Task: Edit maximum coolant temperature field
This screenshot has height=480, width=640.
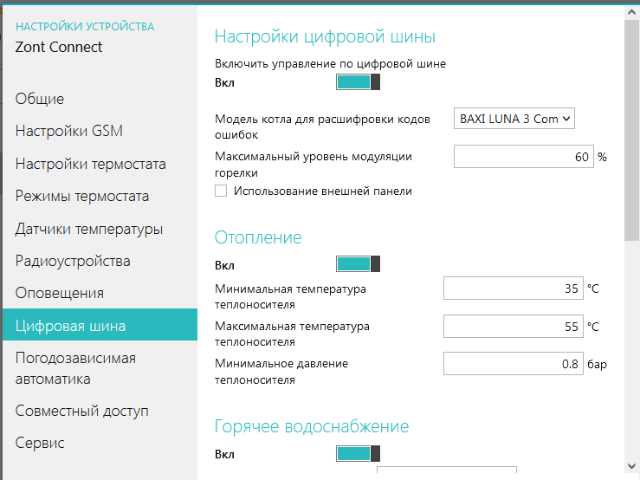Action: [513, 327]
